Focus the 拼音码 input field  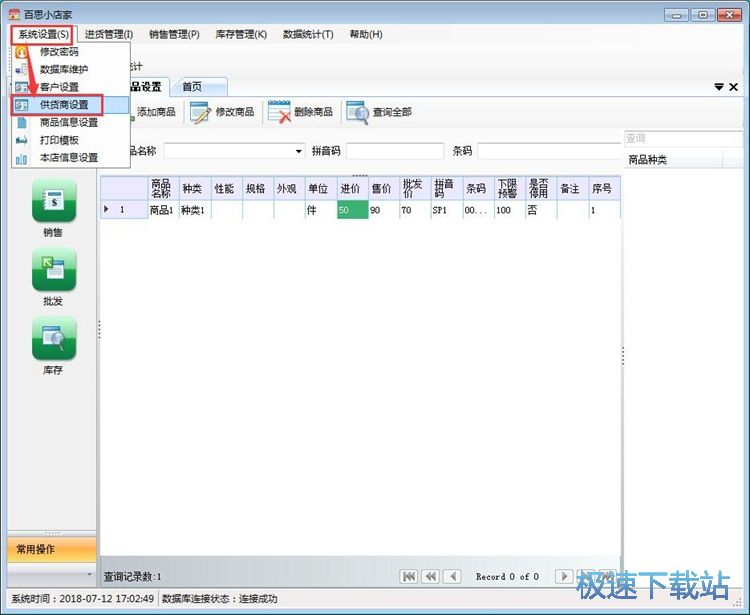[x=395, y=151]
